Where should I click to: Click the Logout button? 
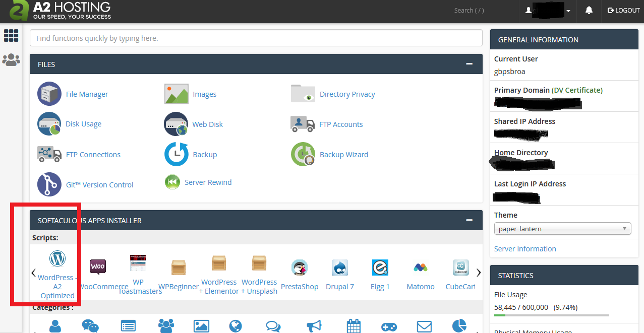tap(623, 10)
